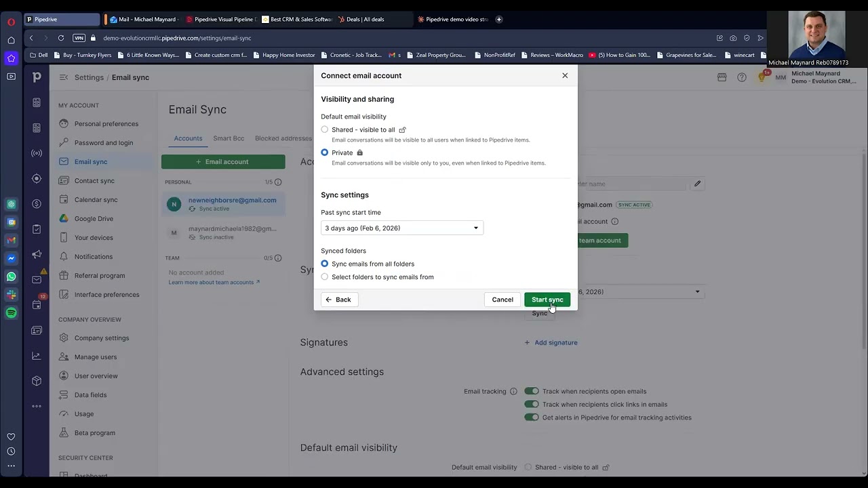The image size is (868, 488).
Task: Open the Products box icon in sidebar
Action: [x=37, y=381]
